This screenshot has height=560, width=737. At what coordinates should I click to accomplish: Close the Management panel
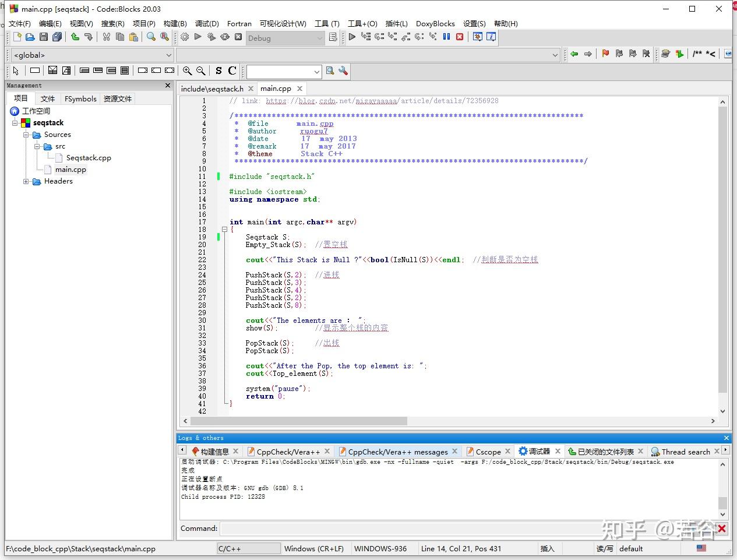tap(168, 85)
